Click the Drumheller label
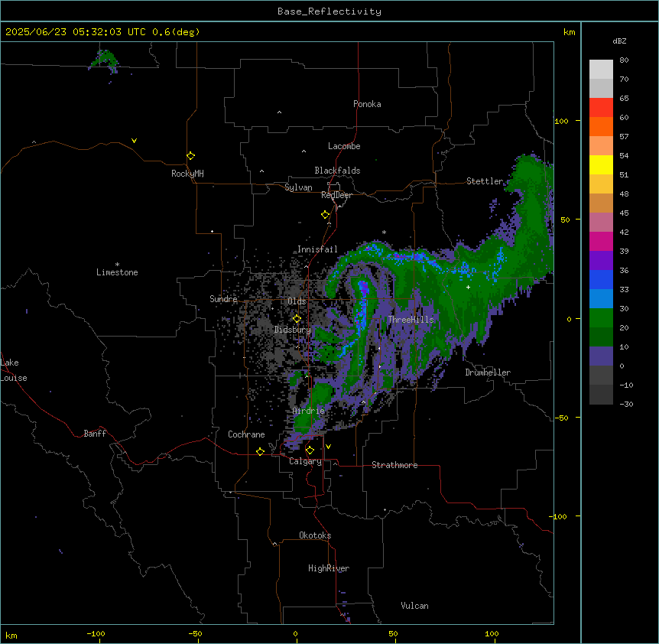 (488, 372)
